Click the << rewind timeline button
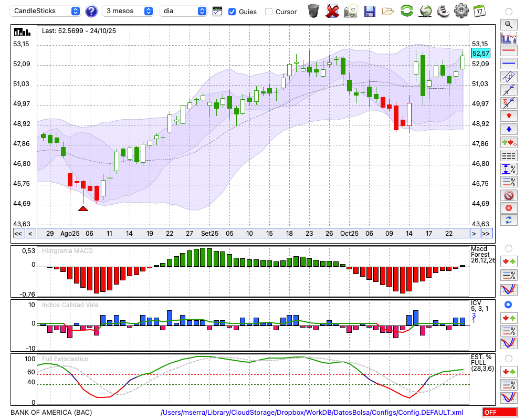The height and width of the screenshot is (420, 525). pyautogui.click(x=18, y=234)
